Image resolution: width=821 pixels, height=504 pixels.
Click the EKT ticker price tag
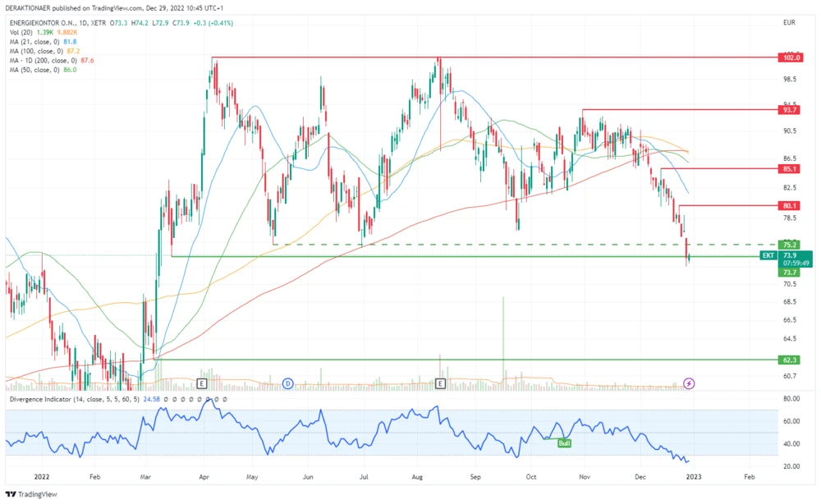pyautogui.click(x=768, y=255)
